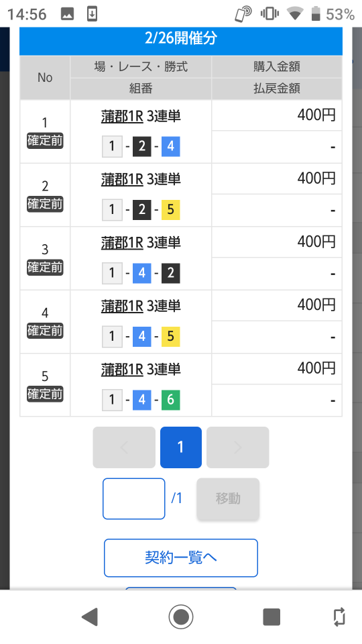
Task: Tap the screen rotation icon in navigation bar
Action: [339, 616]
